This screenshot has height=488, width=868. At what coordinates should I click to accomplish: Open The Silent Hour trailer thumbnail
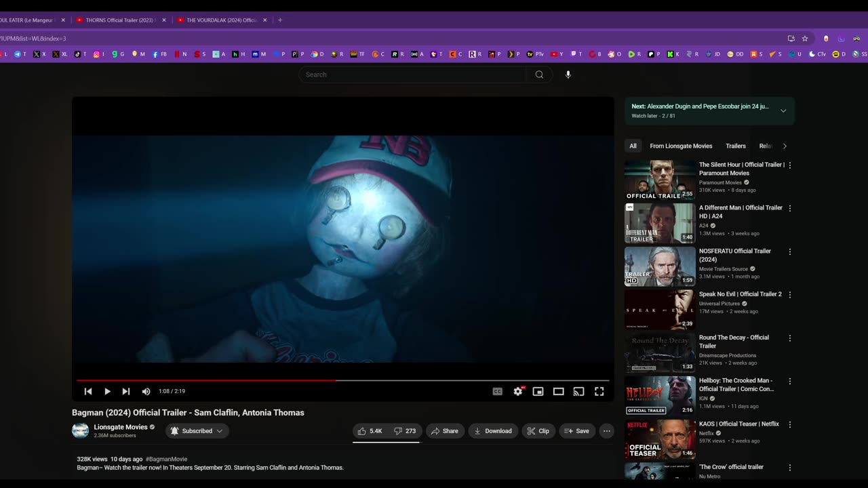(660, 180)
